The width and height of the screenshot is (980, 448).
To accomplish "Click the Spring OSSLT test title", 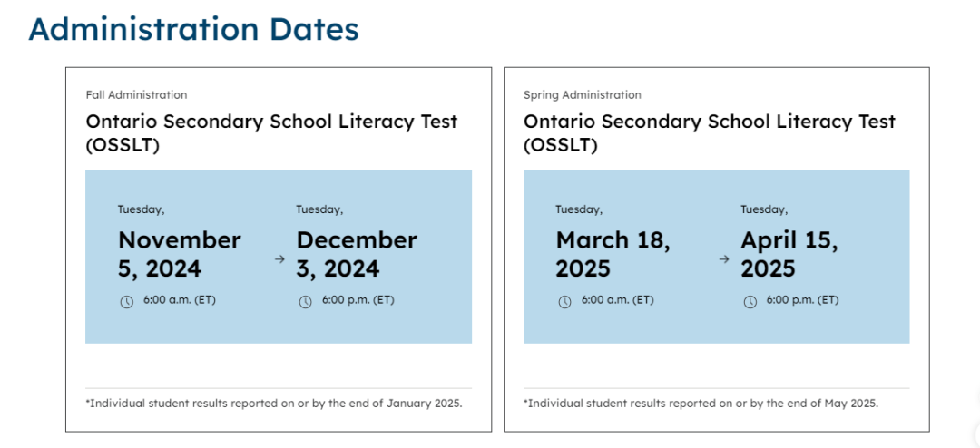I will [709, 132].
